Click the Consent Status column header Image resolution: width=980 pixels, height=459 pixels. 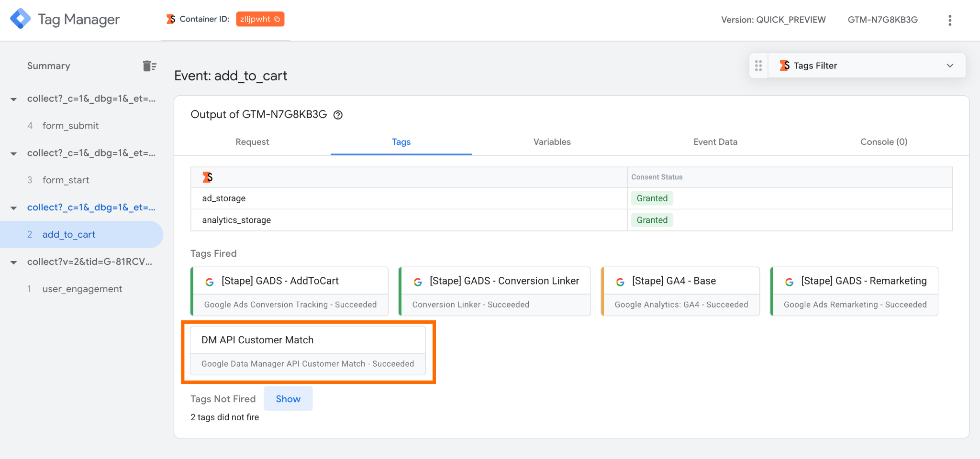point(657,177)
